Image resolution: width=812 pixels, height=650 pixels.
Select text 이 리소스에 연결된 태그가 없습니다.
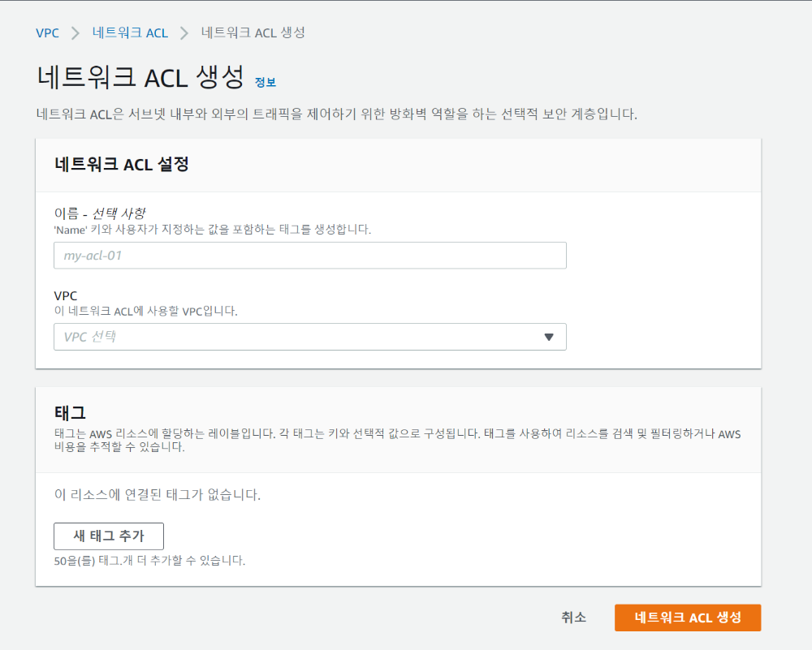tap(158, 495)
